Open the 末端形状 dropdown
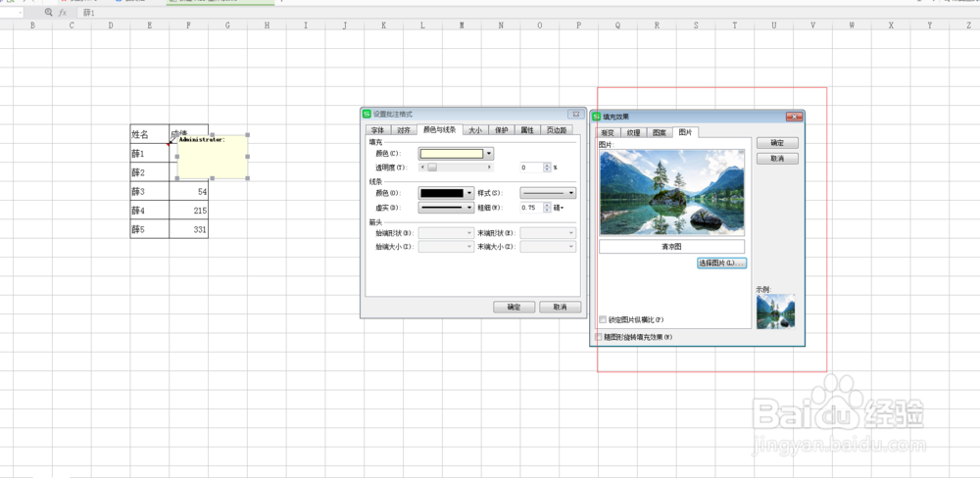 coord(548,232)
